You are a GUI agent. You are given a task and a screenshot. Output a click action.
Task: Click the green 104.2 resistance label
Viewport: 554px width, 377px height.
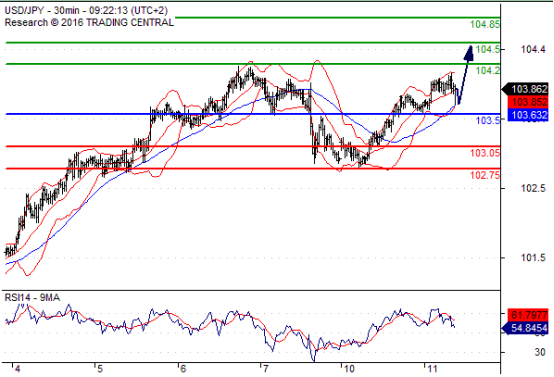point(488,71)
